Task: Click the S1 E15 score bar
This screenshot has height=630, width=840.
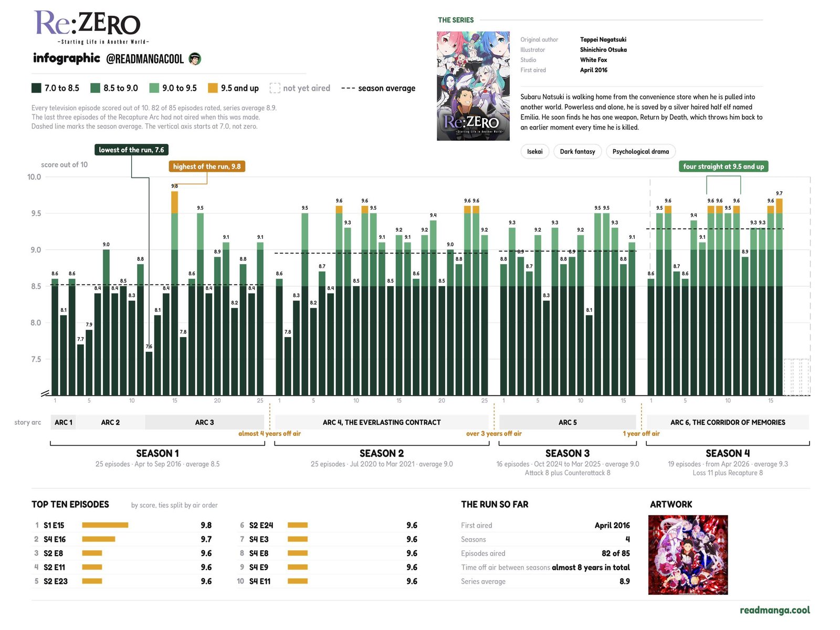Action: 105,526
